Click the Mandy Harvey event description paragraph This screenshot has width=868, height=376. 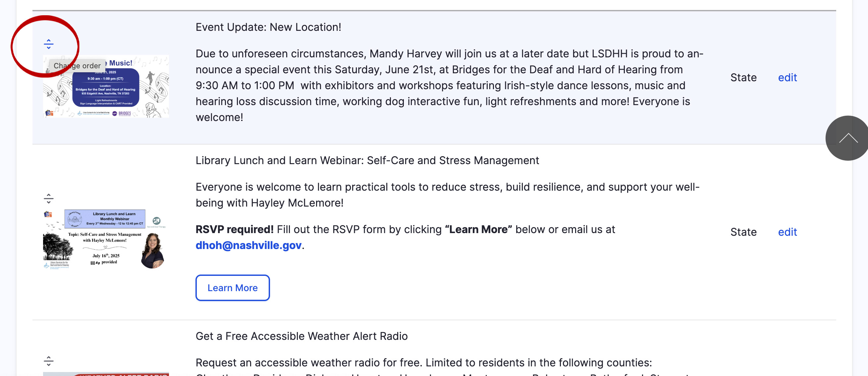click(450, 85)
